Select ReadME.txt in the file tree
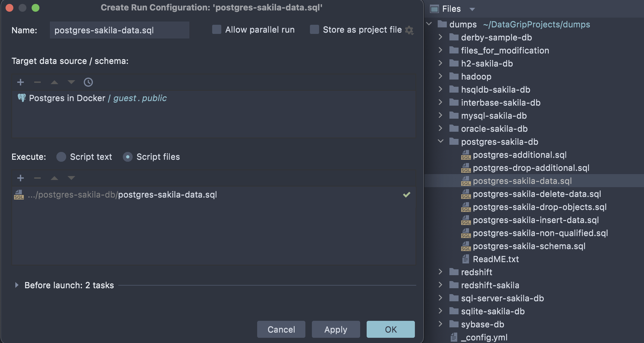644x343 pixels. tap(495, 259)
